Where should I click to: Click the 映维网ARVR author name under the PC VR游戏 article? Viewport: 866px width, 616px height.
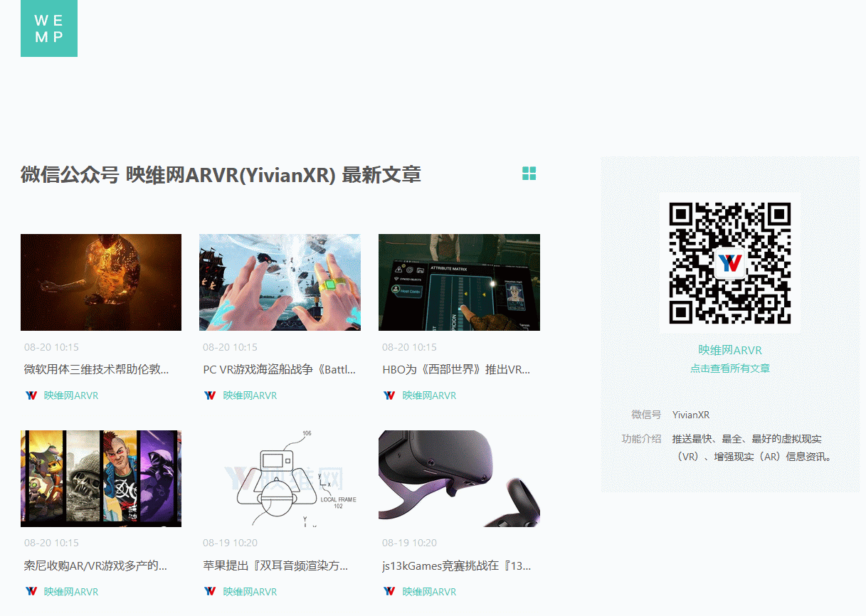pyautogui.click(x=250, y=395)
